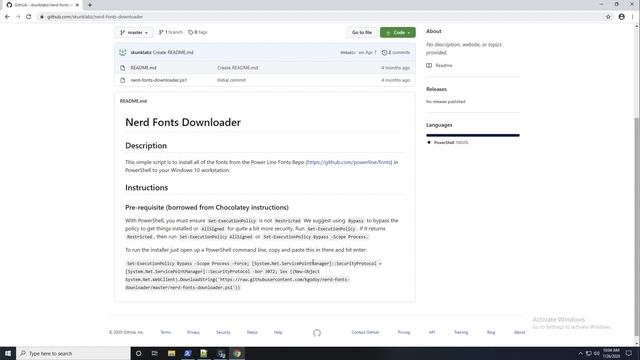Screen dimensions: 640x360
Task: Bookmark this page with the star icon
Action: pyautogui.click(x=608, y=17)
